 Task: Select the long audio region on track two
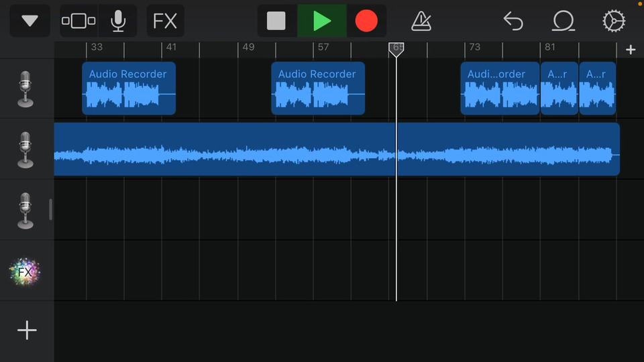pos(337,149)
